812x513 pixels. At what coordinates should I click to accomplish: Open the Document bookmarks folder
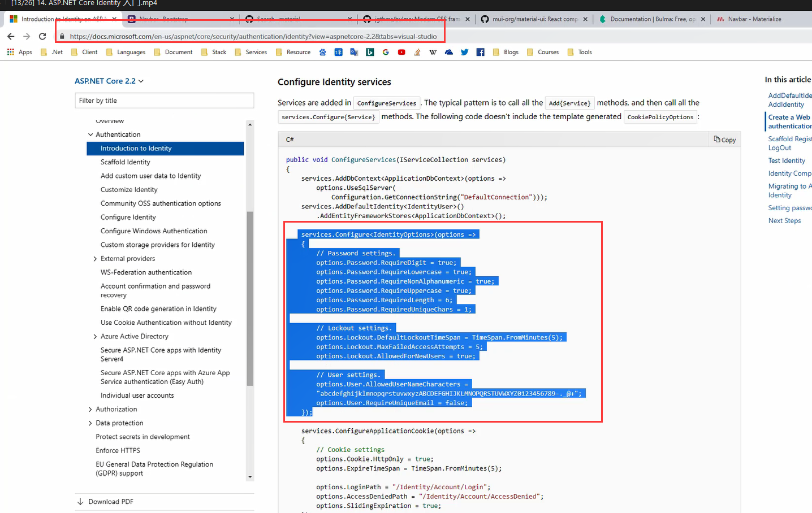[x=173, y=52]
